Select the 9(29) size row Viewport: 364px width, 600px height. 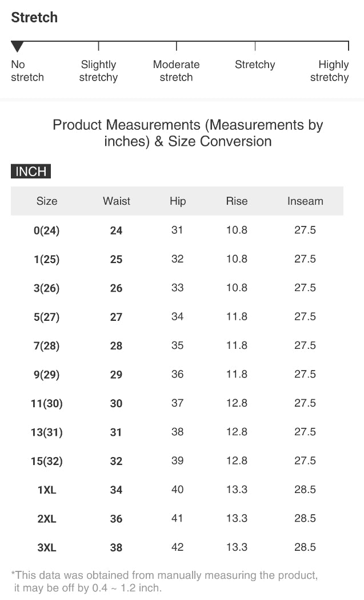tap(47, 375)
